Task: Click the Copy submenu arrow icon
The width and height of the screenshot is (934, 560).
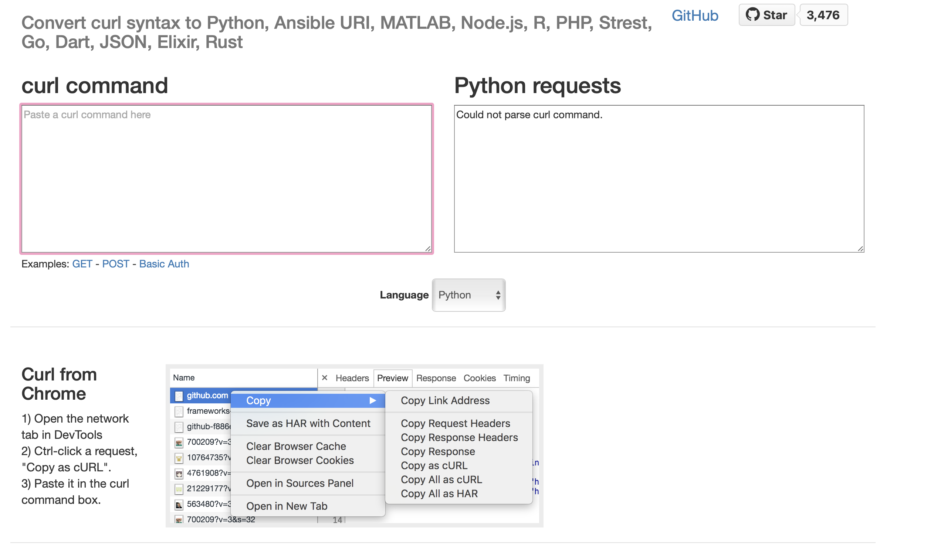Action: [x=372, y=400]
